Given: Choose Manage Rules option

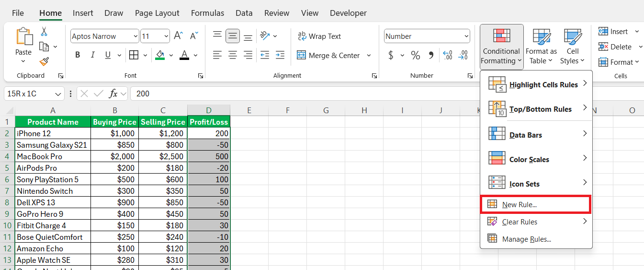Looking at the screenshot, I should click(536, 239).
